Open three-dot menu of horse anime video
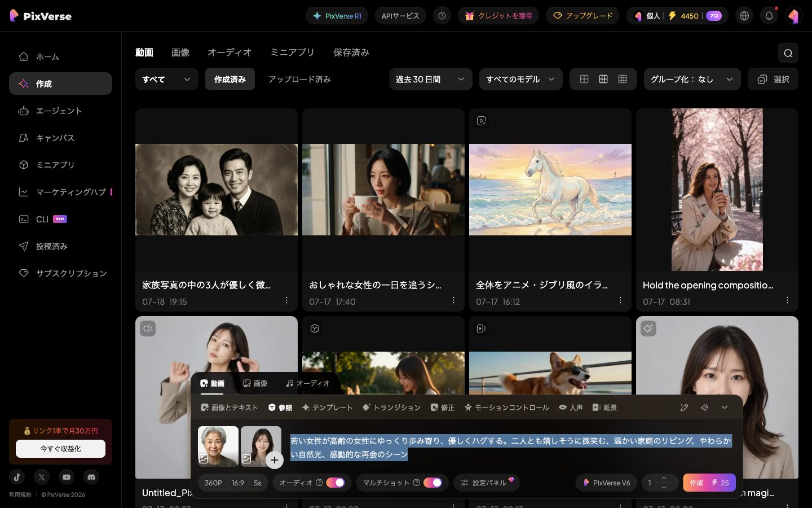 tap(620, 300)
